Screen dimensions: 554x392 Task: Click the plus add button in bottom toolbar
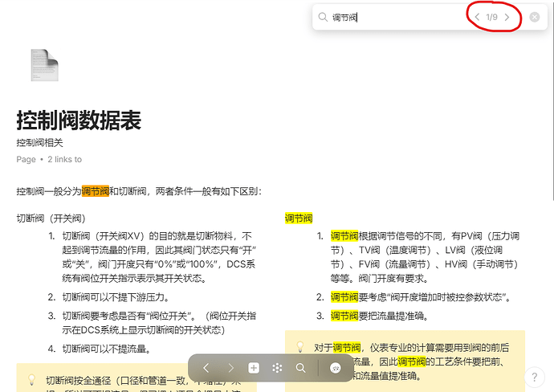click(x=254, y=368)
